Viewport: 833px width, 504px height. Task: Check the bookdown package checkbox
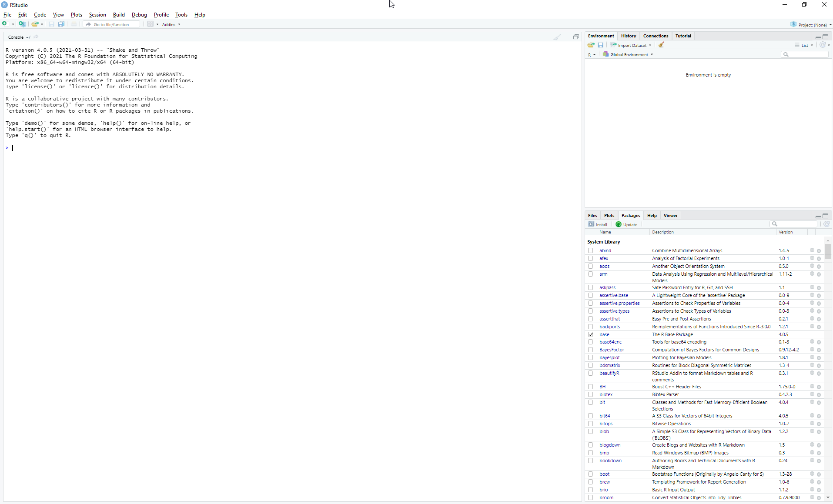pyautogui.click(x=590, y=461)
